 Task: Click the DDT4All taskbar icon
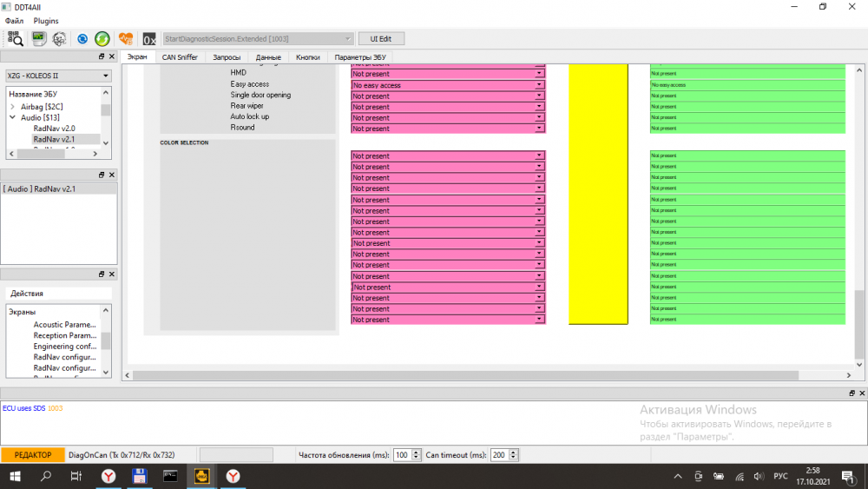[201, 476]
